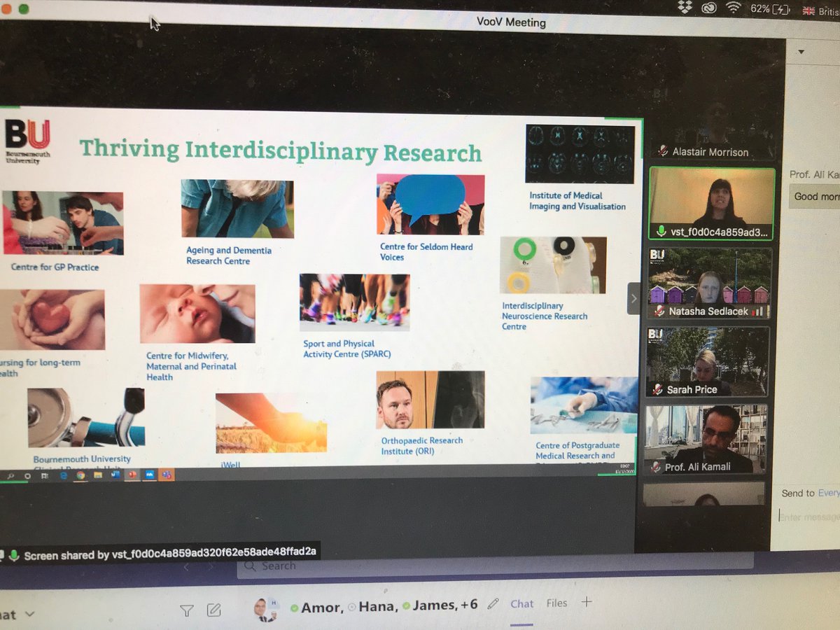
Task: Click 'Institute of Medical Imaging and Visualisation' label
Action: [x=577, y=201]
